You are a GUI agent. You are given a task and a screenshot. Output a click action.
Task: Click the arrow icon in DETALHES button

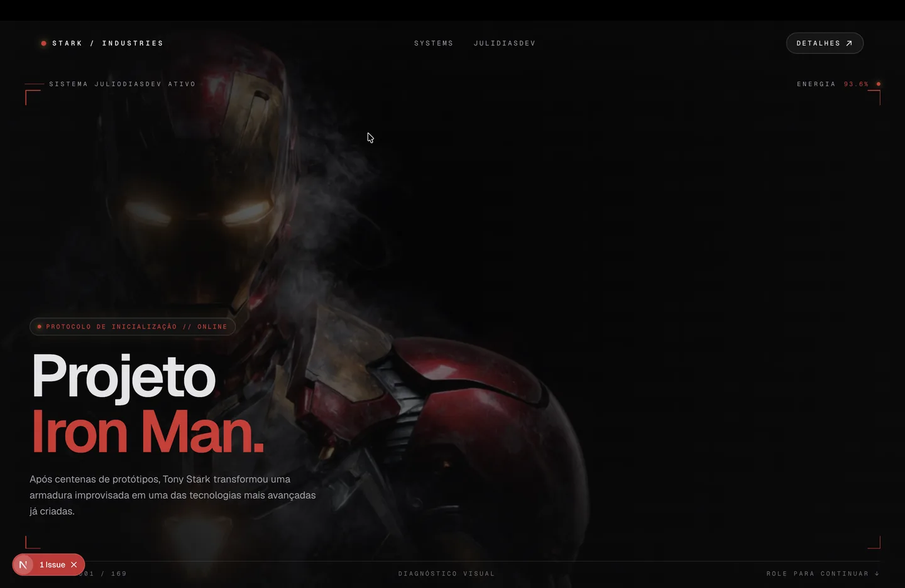[849, 43]
